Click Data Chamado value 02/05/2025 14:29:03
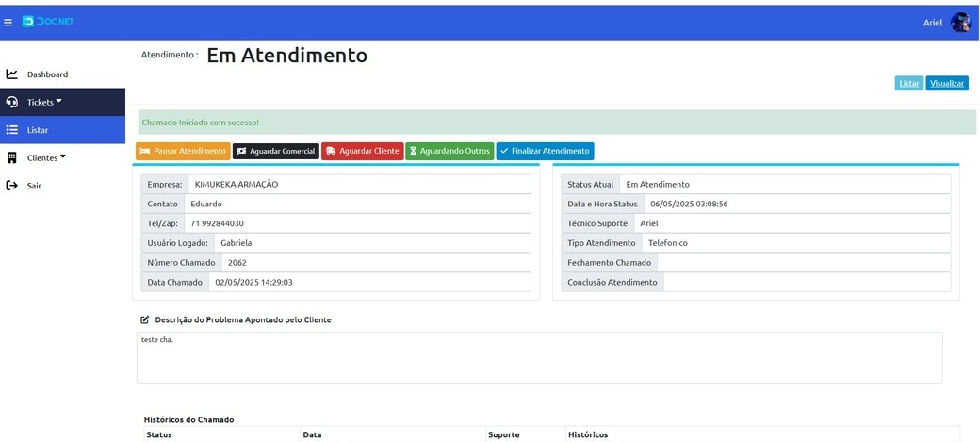980x442 pixels. (369, 282)
